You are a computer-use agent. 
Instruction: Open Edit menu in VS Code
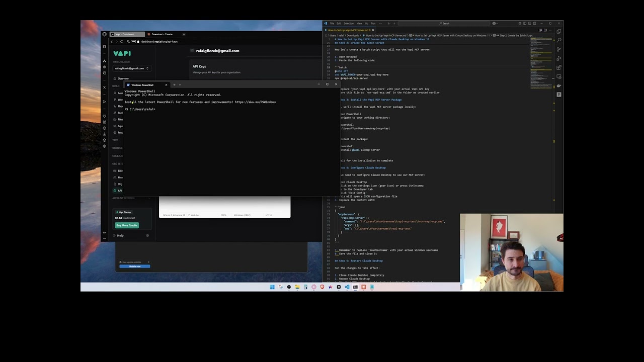tap(339, 23)
